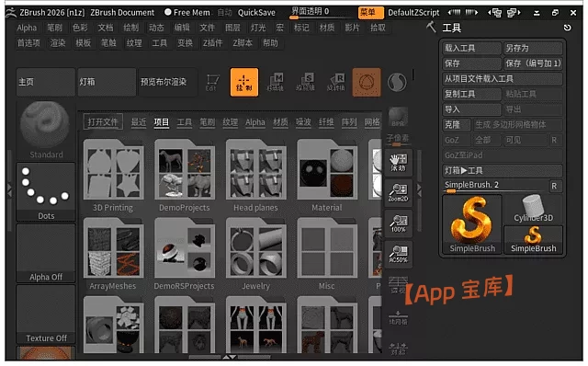Open the Texture Off selector
This screenshot has height=366, width=588.
point(46,315)
